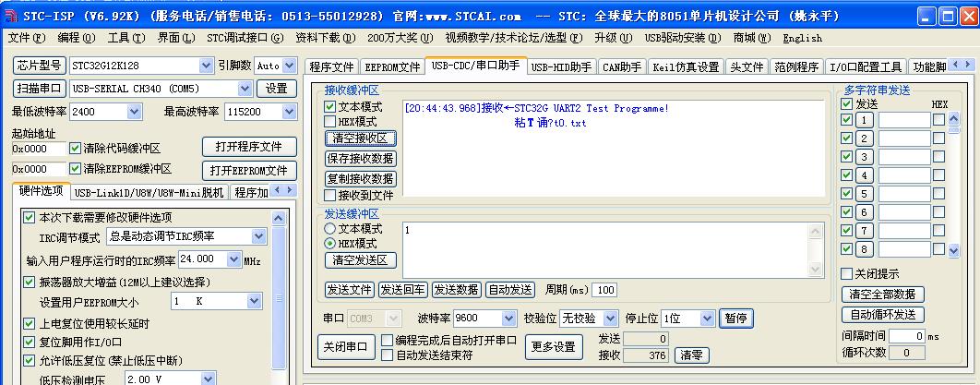Click 间隔时间 input field
The image size is (980, 385).
click(x=907, y=336)
